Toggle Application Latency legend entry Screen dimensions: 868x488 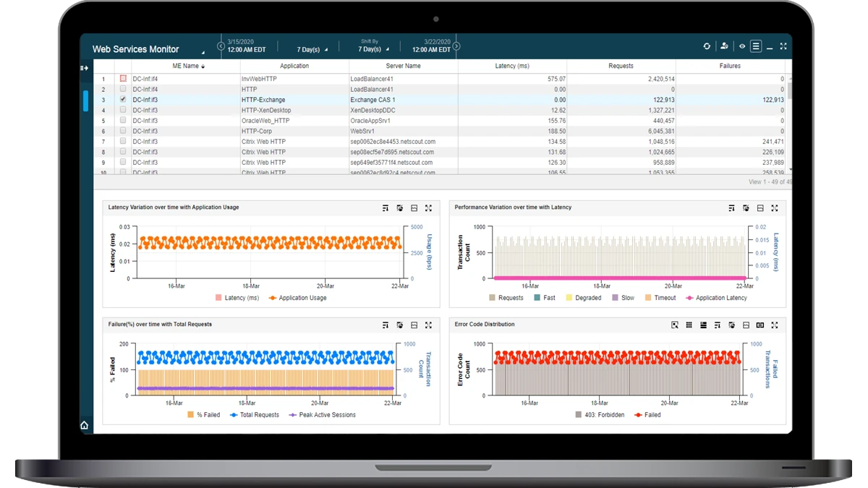(716, 298)
